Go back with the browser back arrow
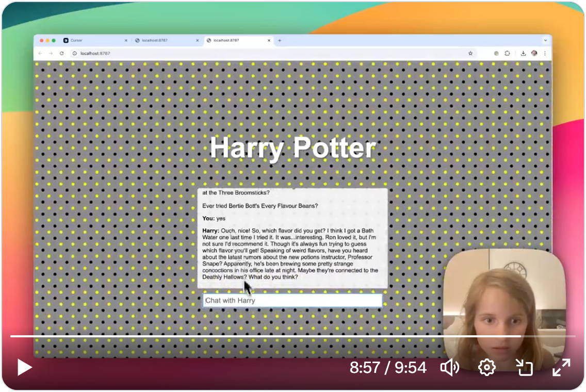 40,53
